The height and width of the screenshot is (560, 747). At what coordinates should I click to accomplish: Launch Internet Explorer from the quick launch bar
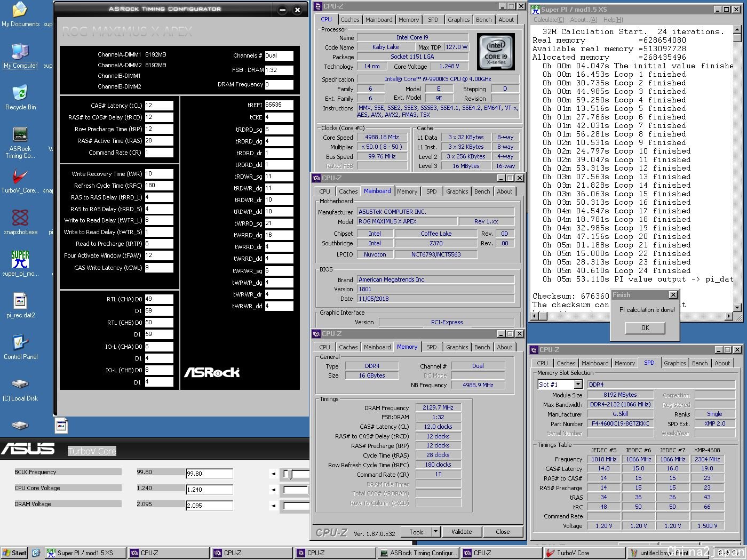pyautogui.click(x=36, y=553)
